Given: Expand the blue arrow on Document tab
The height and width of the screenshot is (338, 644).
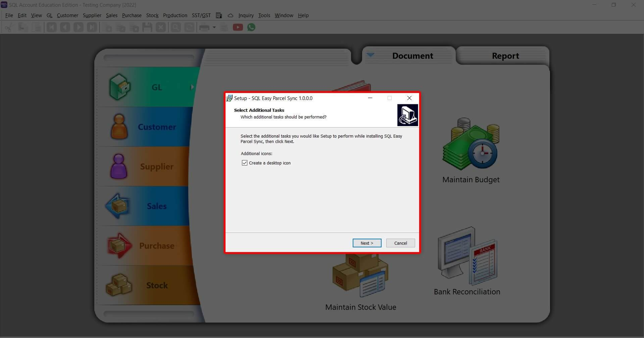Looking at the screenshot, I should (x=370, y=55).
